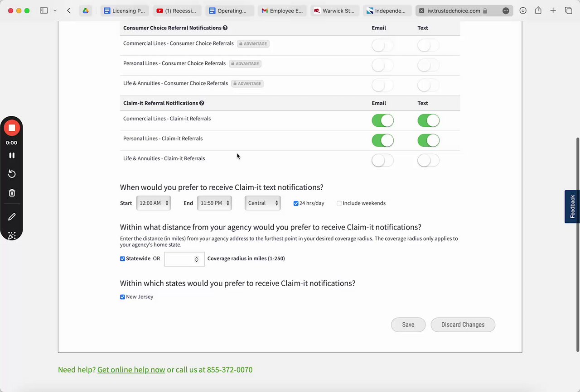The width and height of the screenshot is (580, 392).
Task: Delete the recording using the trash icon
Action: [x=12, y=193]
